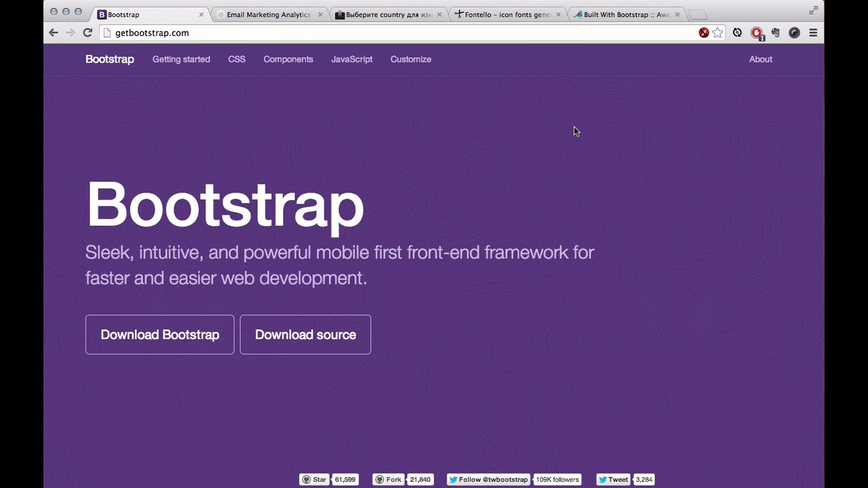Close the Built With Bootstrap tab
The height and width of the screenshot is (488, 868).
677,14
